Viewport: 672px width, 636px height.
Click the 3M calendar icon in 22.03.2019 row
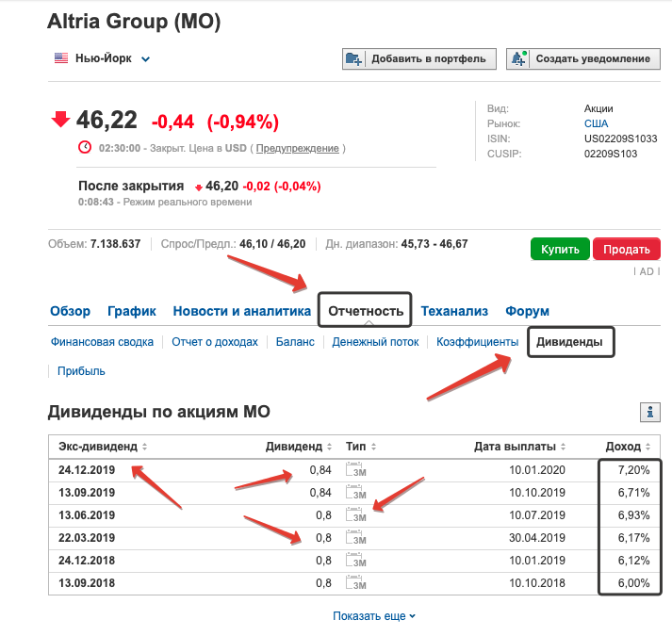click(356, 538)
